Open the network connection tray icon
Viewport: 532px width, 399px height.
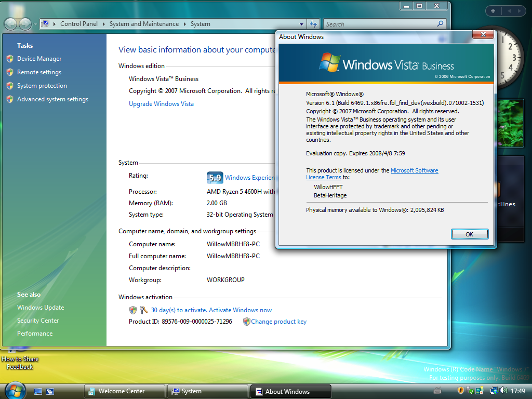click(x=494, y=391)
